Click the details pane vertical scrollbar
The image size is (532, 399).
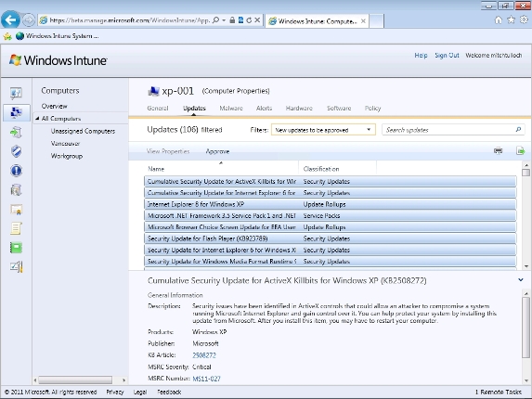point(526,328)
